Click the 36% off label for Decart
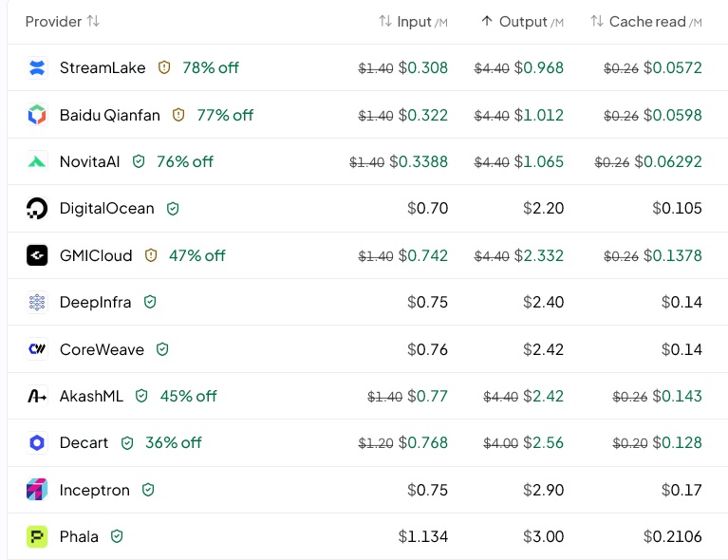728x560 pixels. point(174,442)
